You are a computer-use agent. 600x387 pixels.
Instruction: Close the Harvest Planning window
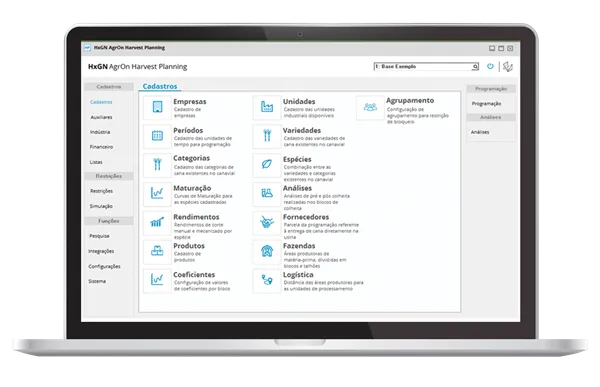510,48
